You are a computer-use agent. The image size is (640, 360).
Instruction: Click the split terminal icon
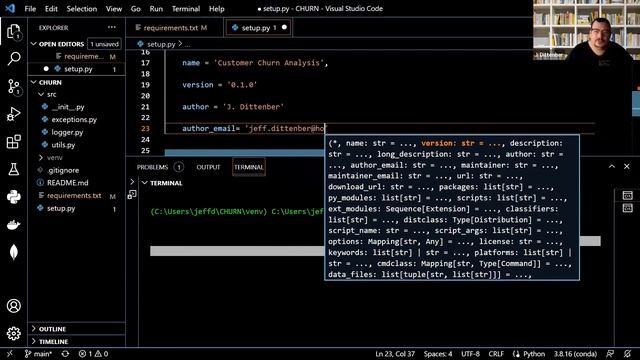click(132, 195)
